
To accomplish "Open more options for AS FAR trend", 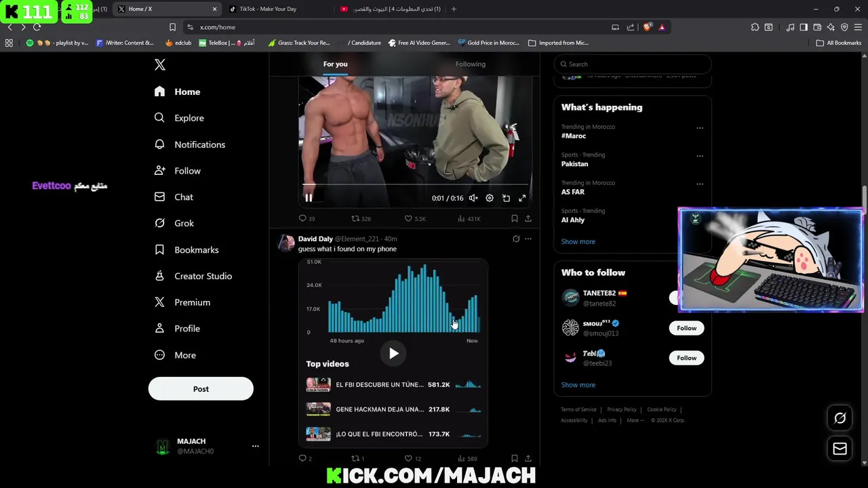I will [x=700, y=184].
